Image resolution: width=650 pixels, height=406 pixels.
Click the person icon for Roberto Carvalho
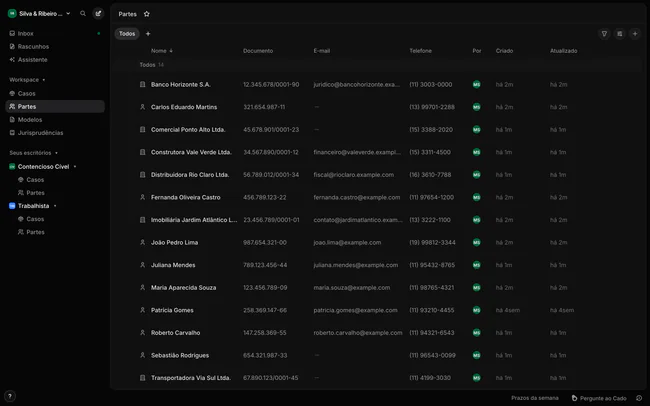coord(143,333)
